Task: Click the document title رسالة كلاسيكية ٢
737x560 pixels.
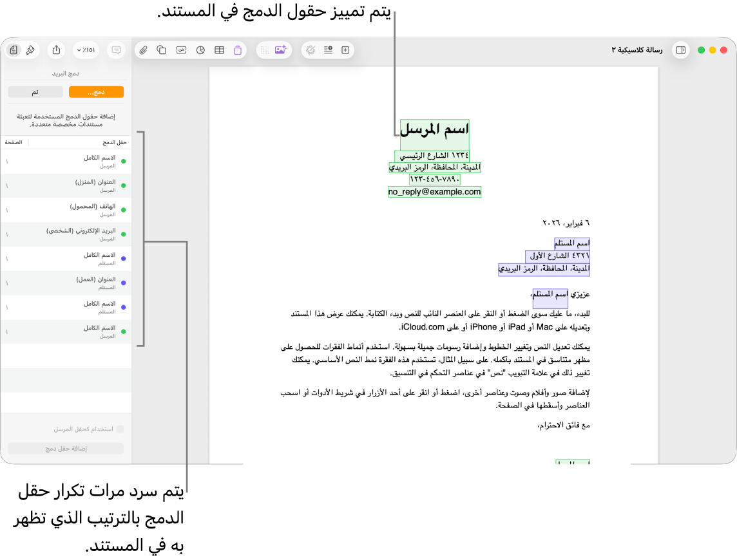Action: (637, 50)
